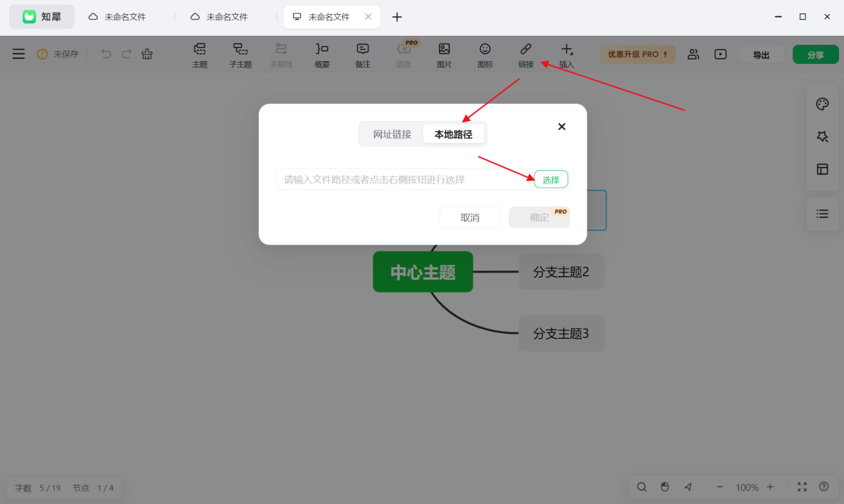This screenshot has width=844, height=504.
Task: Click the redo arrow icon
Action: tap(127, 54)
